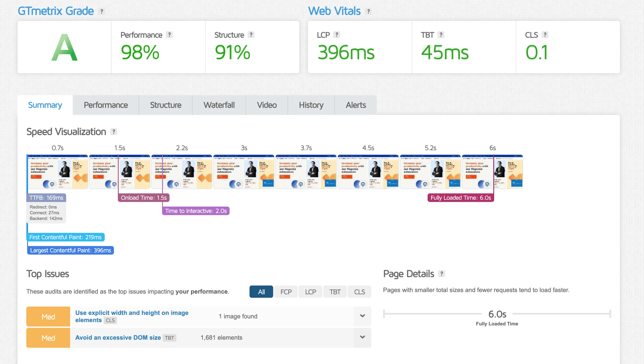Screen dimensions: 644x364
Task: Click help icon next to GTmetrix Grade
Action: tap(102, 11)
